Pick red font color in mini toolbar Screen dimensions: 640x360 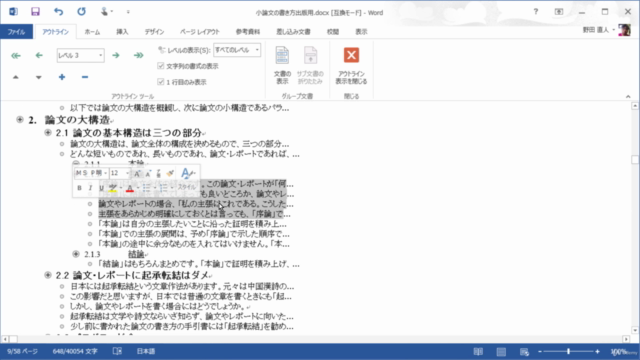pyautogui.click(x=130, y=188)
